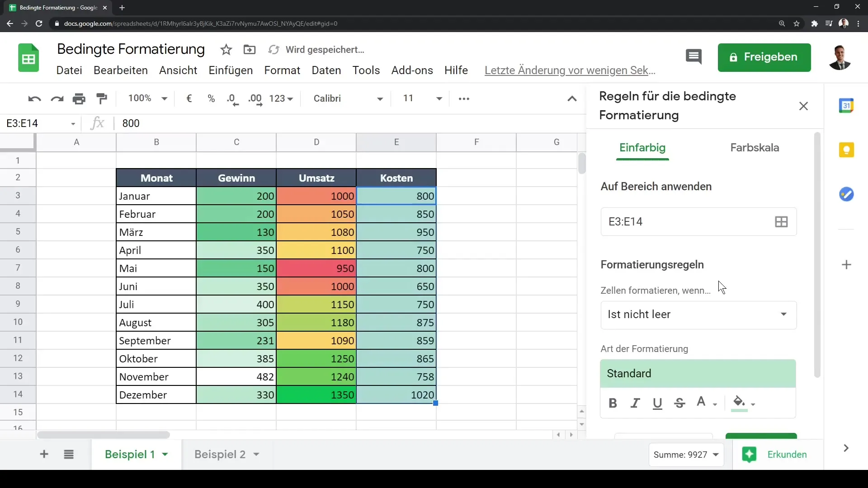Open the Add-ons menu
Screen dimensions: 868x488
[412, 70]
